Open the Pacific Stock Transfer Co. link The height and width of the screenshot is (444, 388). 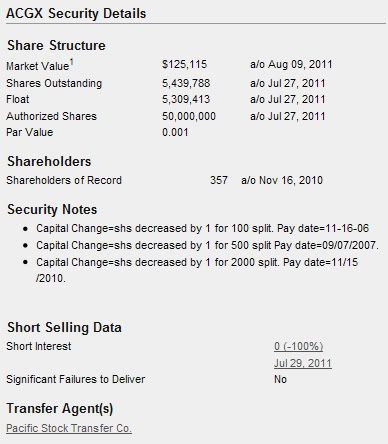click(69, 428)
